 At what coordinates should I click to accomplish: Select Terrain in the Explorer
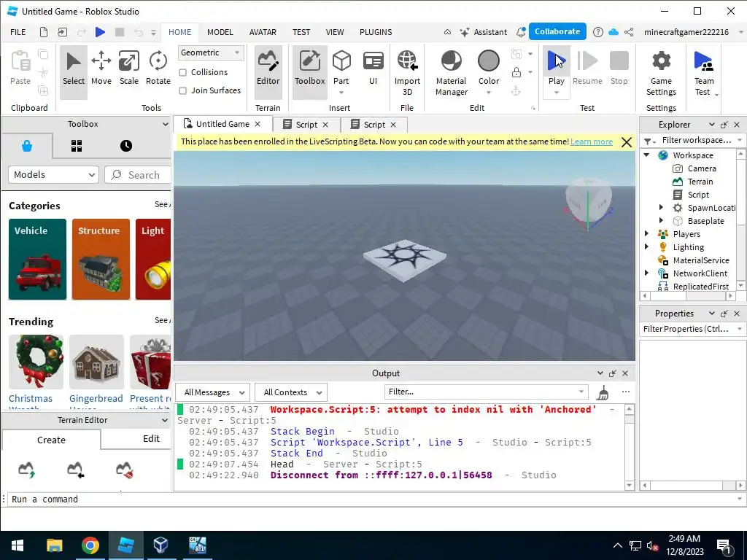point(700,182)
